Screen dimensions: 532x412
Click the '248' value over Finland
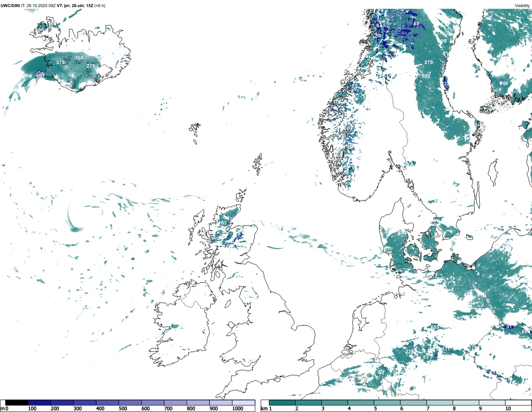point(504,83)
